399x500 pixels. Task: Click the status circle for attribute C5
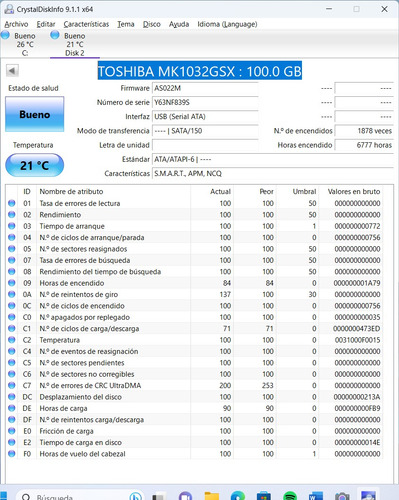(12, 363)
